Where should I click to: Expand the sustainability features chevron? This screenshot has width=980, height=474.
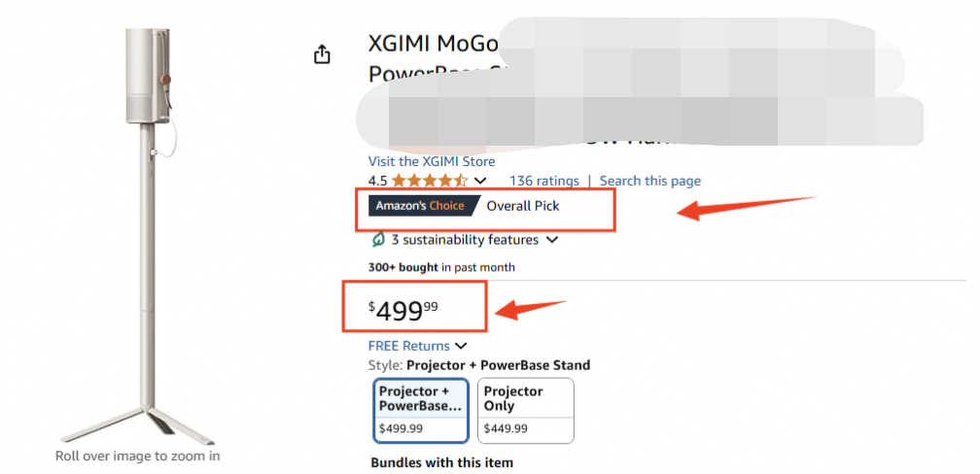552,240
